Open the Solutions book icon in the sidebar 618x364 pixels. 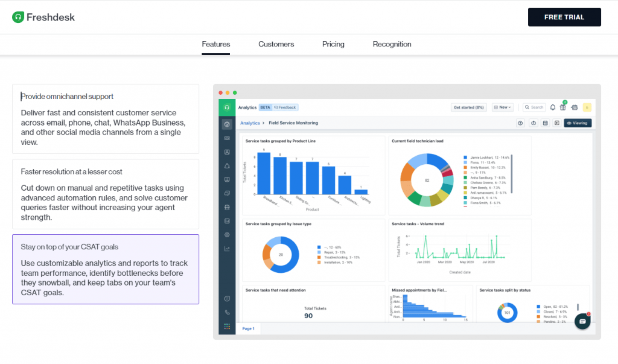[x=227, y=179]
